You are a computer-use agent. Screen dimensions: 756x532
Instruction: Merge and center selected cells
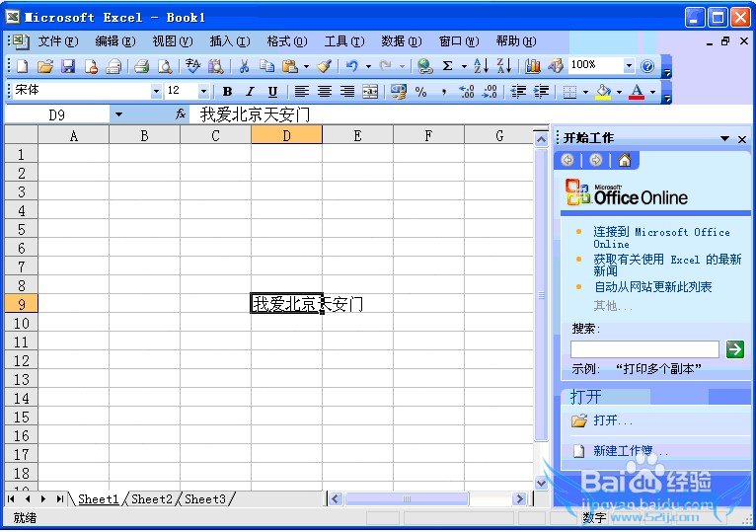(x=370, y=91)
